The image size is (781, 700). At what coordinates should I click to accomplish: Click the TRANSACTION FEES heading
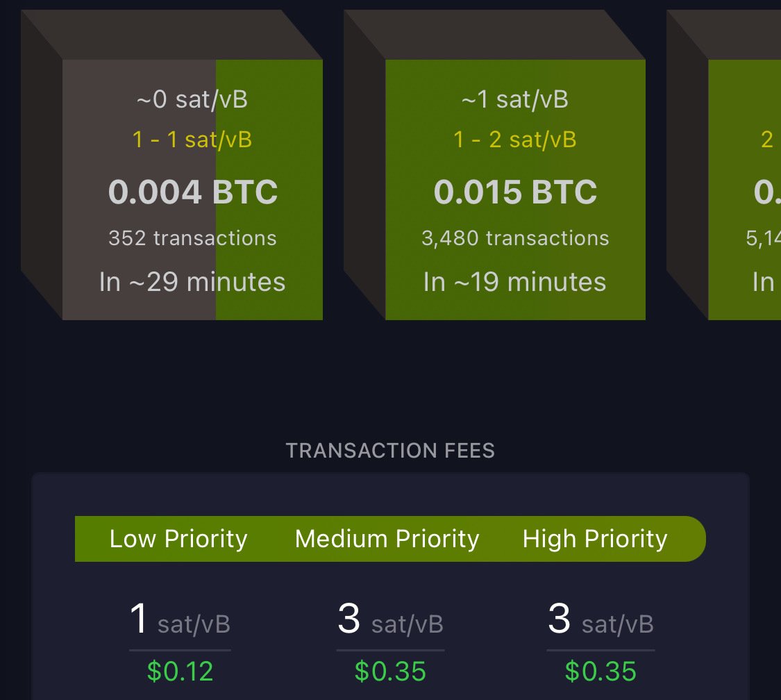390,451
